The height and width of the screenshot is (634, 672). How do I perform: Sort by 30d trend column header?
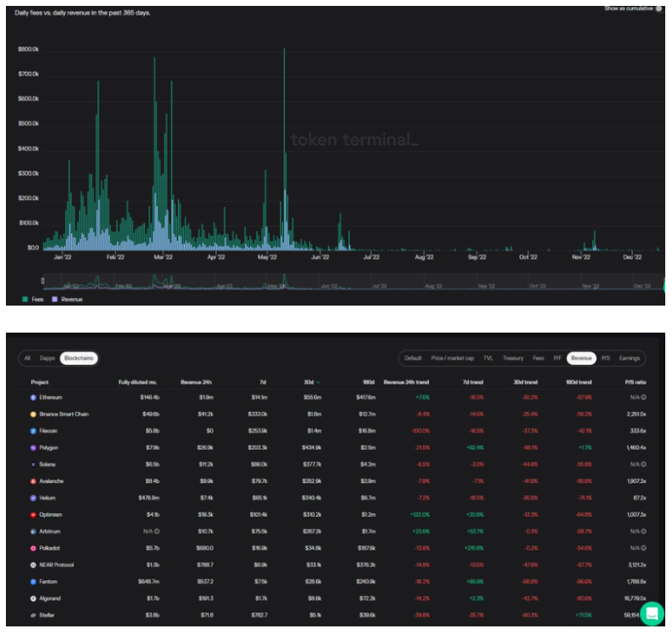(525, 382)
